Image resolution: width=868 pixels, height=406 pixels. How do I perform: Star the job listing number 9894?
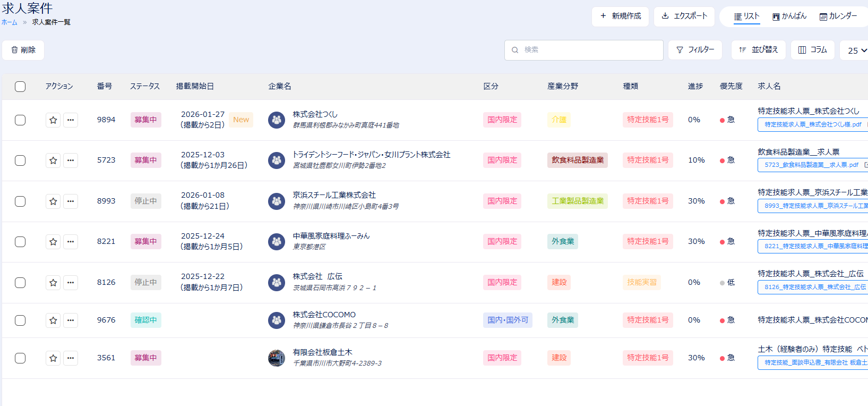(53, 120)
